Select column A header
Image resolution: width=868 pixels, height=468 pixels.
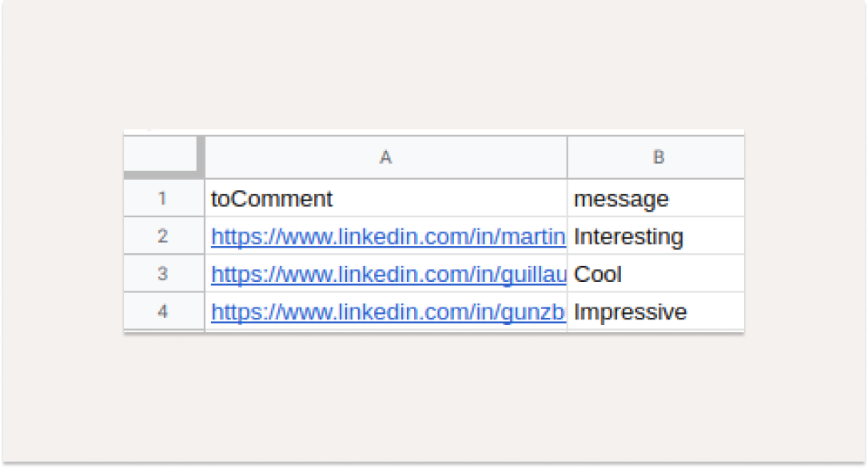point(386,157)
